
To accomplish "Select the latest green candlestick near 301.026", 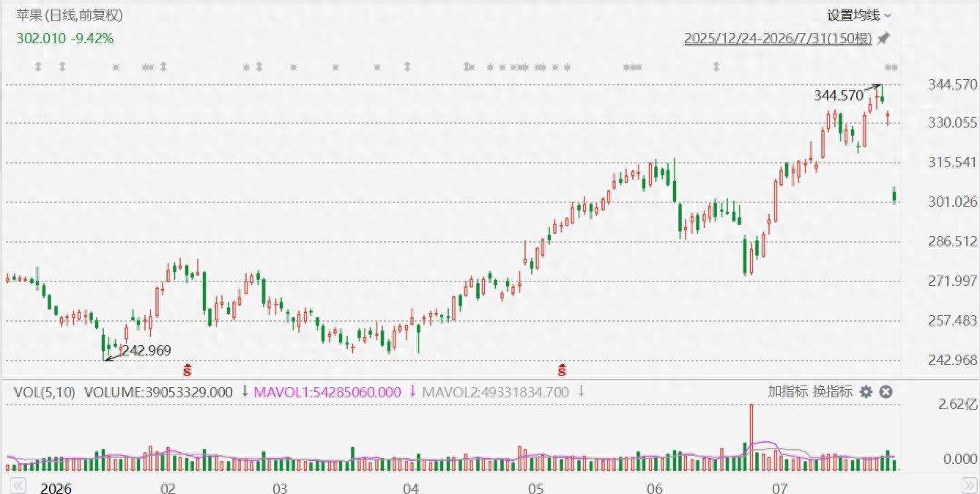I will [x=894, y=196].
